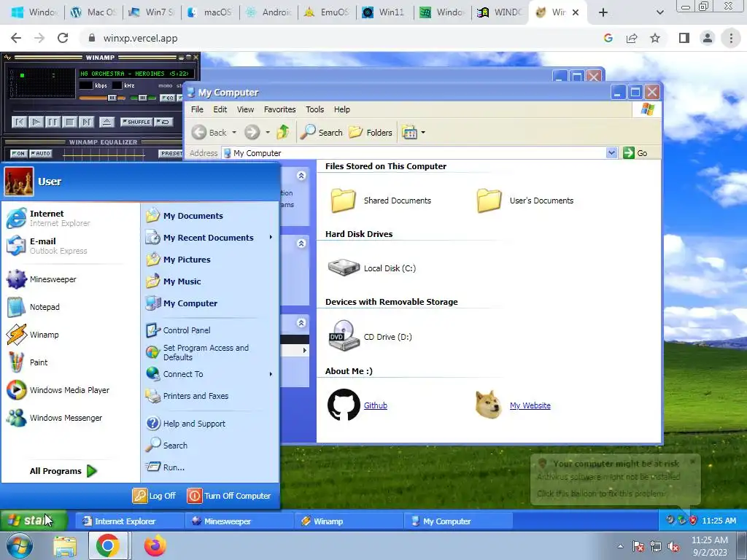Click the Forward arrow in My Computer toolbar
Image resolution: width=747 pixels, height=560 pixels.
click(252, 133)
